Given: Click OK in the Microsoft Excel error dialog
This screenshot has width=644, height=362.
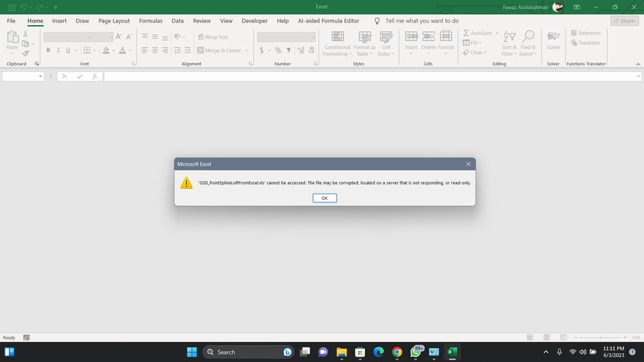Looking at the screenshot, I should [x=324, y=198].
